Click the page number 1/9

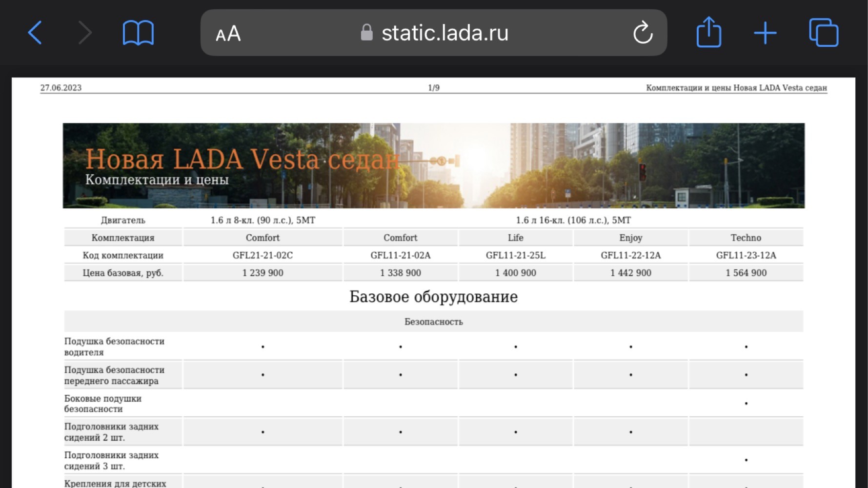point(434,88)
